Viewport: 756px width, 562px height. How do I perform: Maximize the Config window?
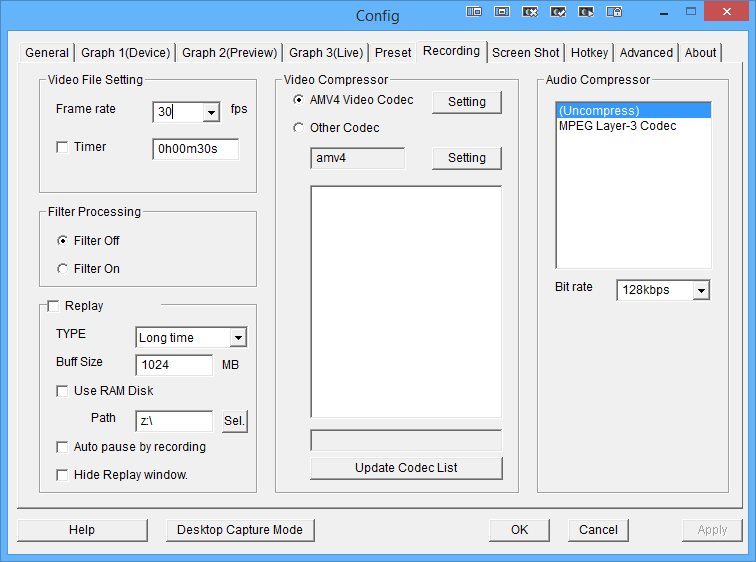click(x=690, y=12)
